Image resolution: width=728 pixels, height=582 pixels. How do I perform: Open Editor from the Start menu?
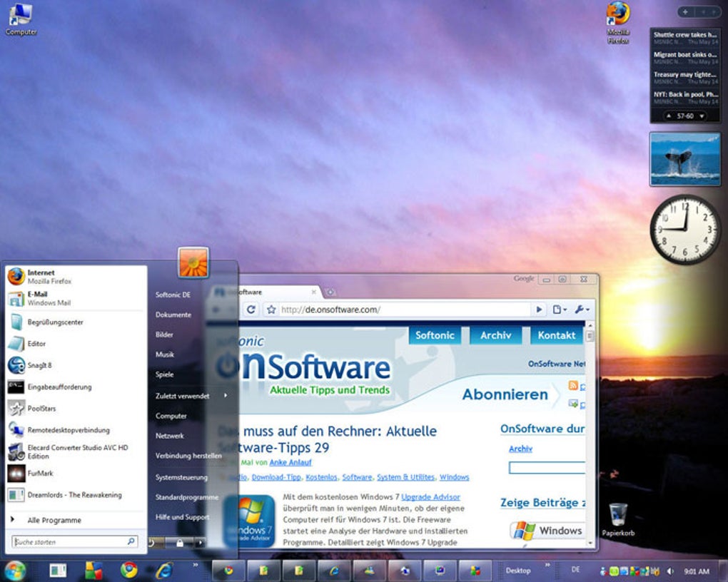74,344
